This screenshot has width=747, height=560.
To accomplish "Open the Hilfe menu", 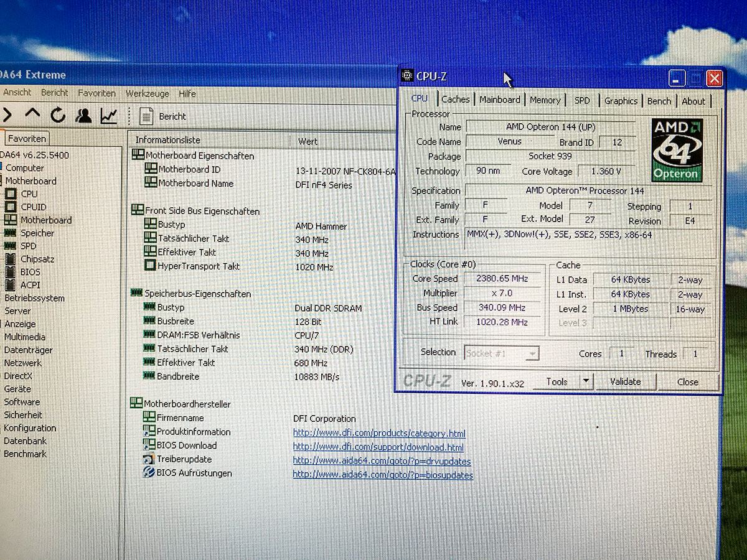I will click(x=187, y=94).
